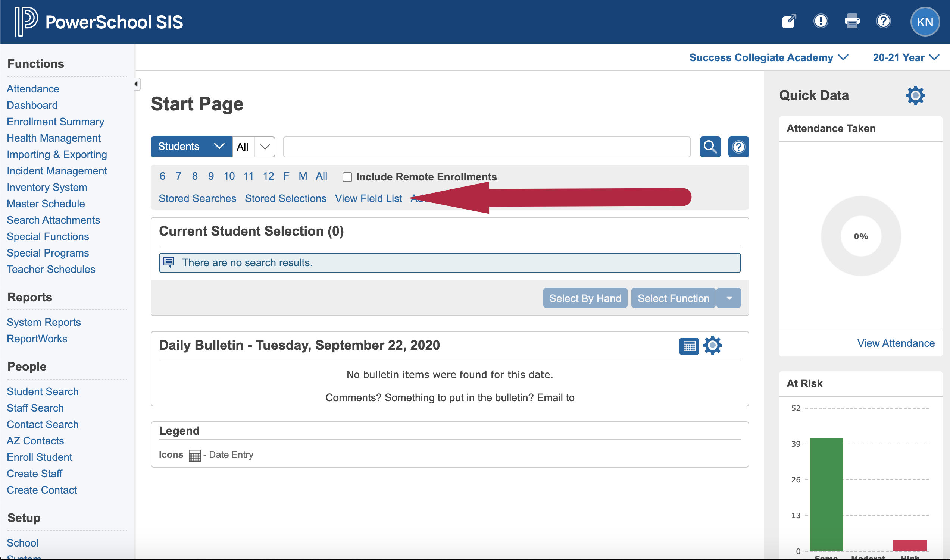Click the View Attendance link
Image resolution: width=950 pixels, height=560 pixels.
[895, 343]
